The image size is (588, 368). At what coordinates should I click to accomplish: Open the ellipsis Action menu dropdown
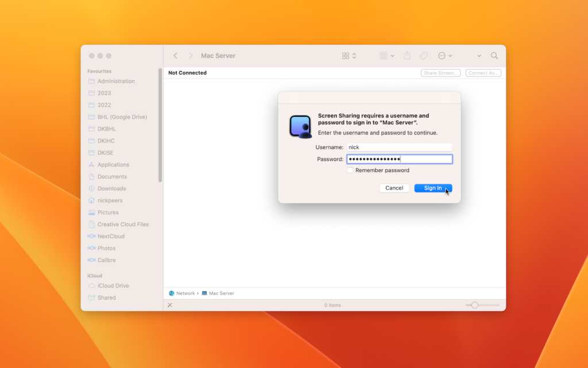[445, 56]
